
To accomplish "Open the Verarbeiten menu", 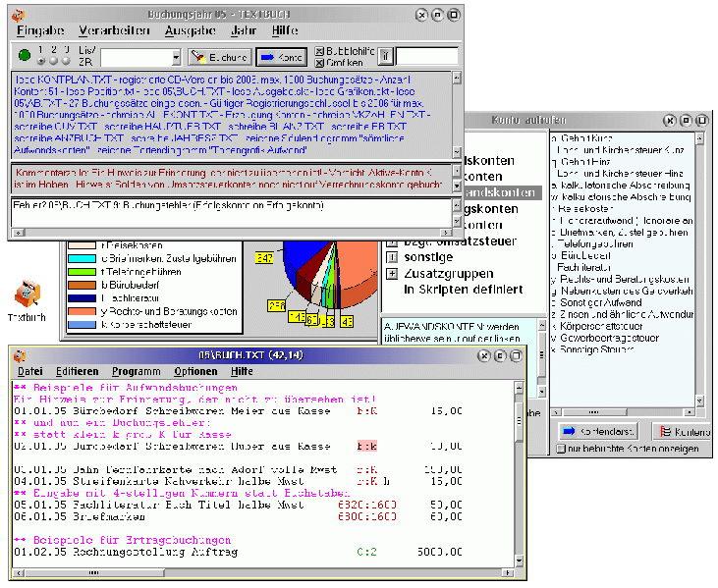I will pos(114,30).
